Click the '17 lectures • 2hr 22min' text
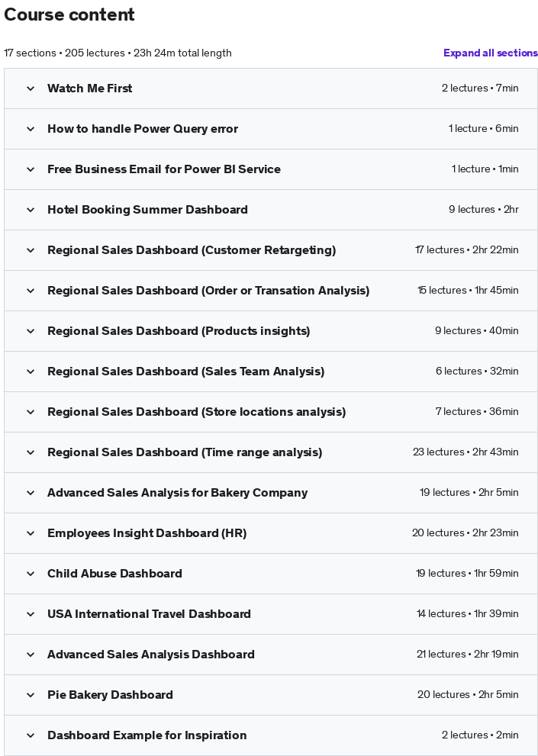Image resolution: width=538 pixels, height=756 pixels. point(467,250)
